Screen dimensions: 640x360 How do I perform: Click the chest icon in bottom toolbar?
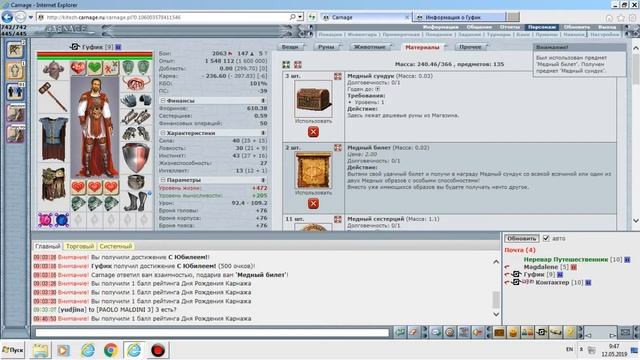pyautogui.click(x=499, y=333)
